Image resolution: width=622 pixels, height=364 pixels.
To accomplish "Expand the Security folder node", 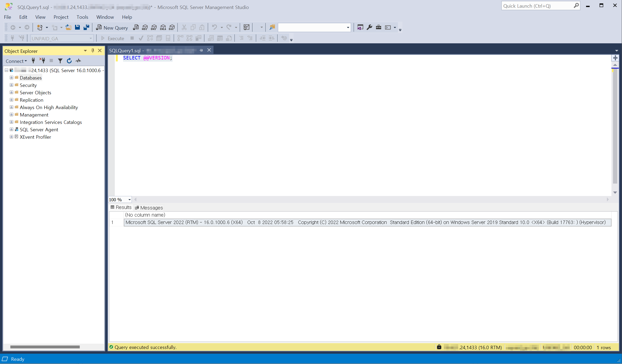I will (x=11, y=85).
